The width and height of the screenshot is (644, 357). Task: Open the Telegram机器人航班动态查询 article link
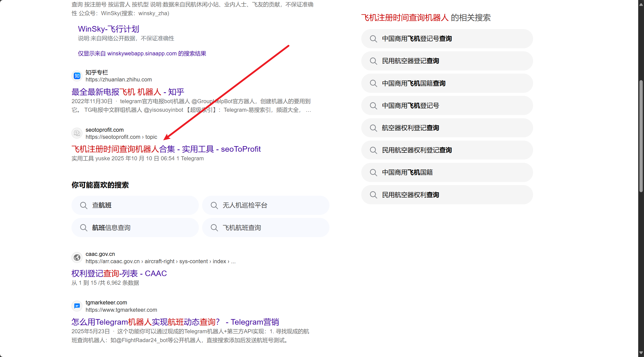click(175, 322)
